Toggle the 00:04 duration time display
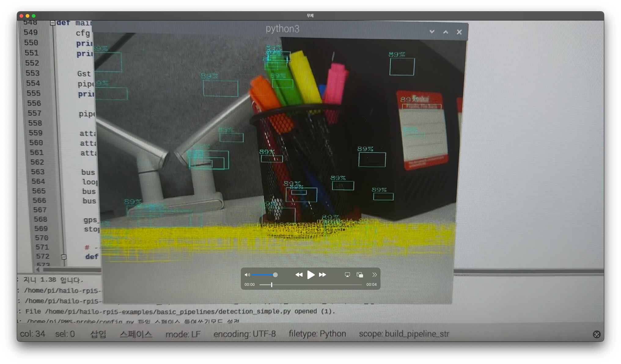The height and width of the screenshot is (364, 621). (x=371, y=285)
